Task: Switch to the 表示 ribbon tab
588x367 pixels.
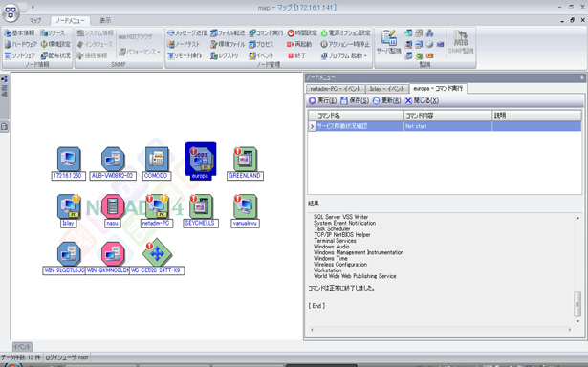Action: tap(105, 21)
